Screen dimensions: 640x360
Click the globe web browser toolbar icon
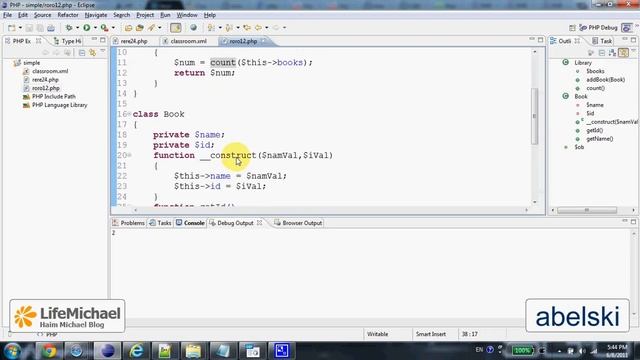[x=193, y=28]
